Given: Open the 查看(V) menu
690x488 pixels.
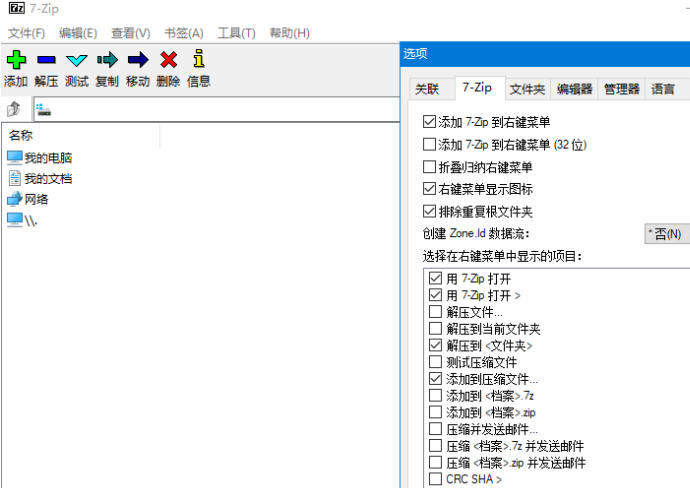Looking at the screenshot, I should pyautogui.click(x=131, y=33).
